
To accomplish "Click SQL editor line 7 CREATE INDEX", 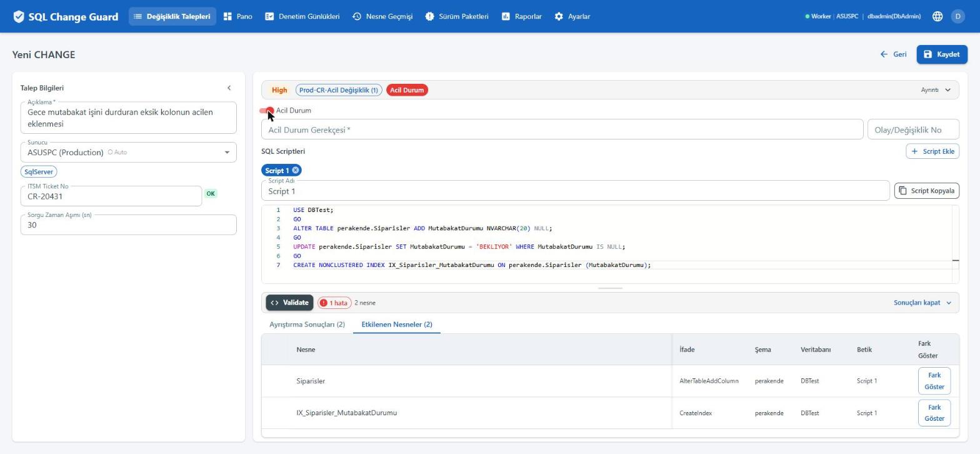I will click(472, 265).
